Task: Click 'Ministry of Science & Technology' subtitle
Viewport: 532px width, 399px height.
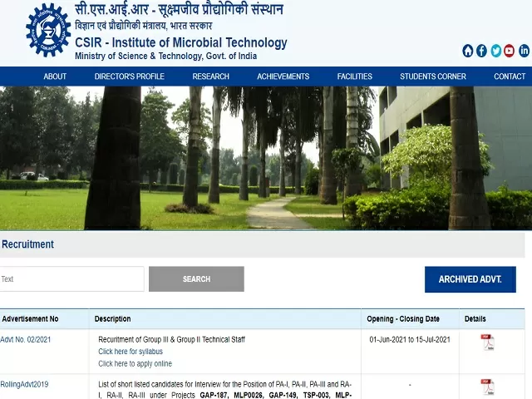Action: (166, 56)
